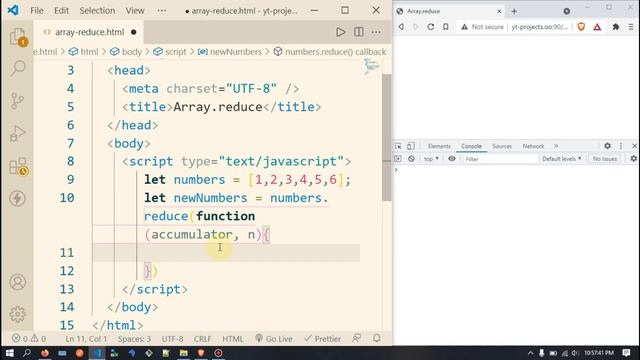Click the Brave Shields icon
The image size is (640, 360).
581,27
